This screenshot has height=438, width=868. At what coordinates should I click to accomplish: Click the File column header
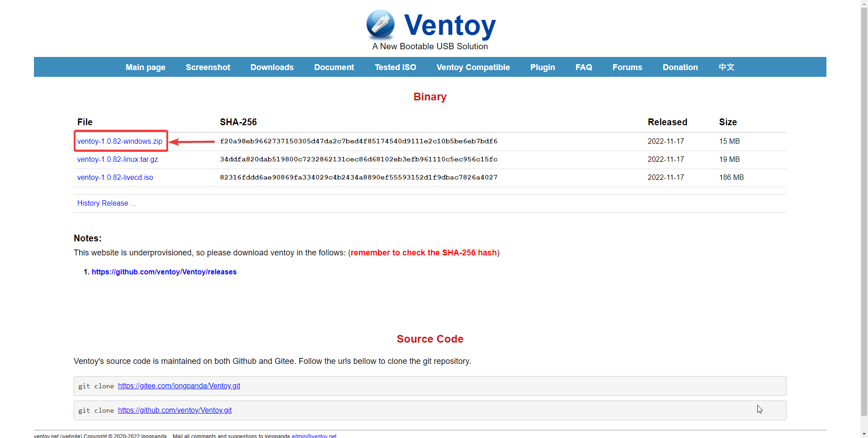(x=85, y=122)
